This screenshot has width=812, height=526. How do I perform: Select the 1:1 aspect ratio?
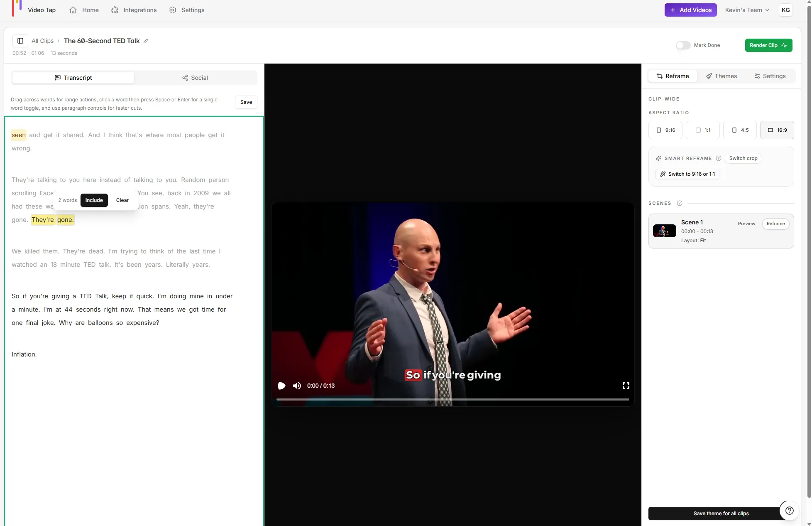click(703, 130)
